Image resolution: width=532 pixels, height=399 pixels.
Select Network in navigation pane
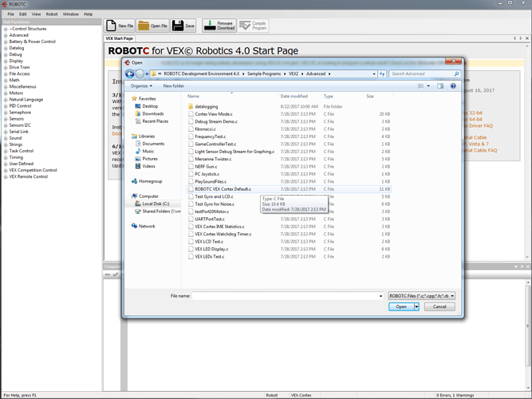(x=147, y=226)
